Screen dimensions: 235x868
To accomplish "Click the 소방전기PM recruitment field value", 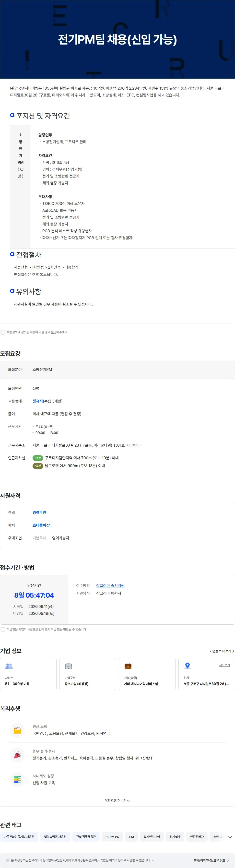I will tap(42, 370).
